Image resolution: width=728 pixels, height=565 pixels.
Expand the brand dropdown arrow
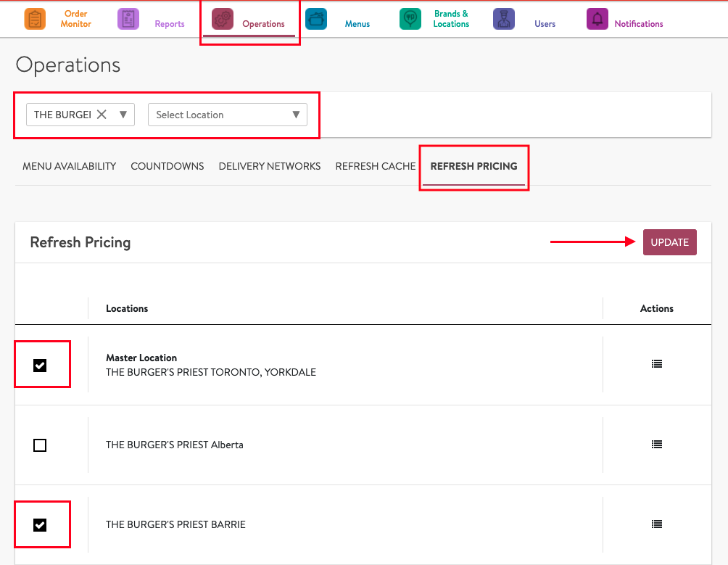click(x=123, y=115)
